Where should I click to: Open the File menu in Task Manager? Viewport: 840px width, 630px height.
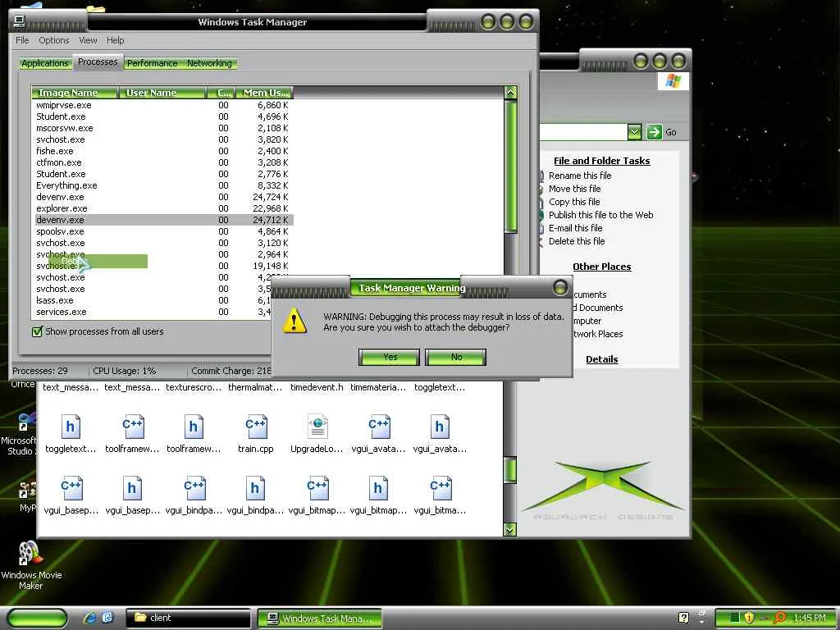click(22, 40)
